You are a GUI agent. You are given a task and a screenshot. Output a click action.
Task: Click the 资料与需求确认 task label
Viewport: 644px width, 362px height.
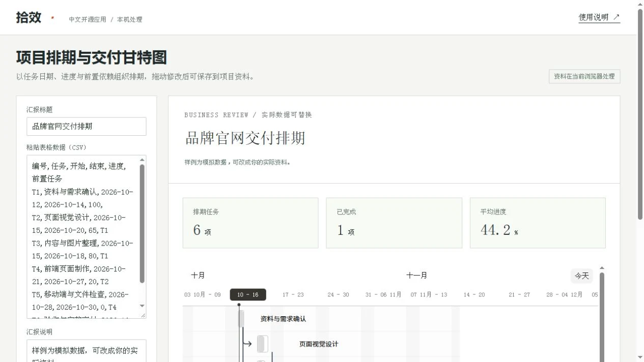point(283,319)
